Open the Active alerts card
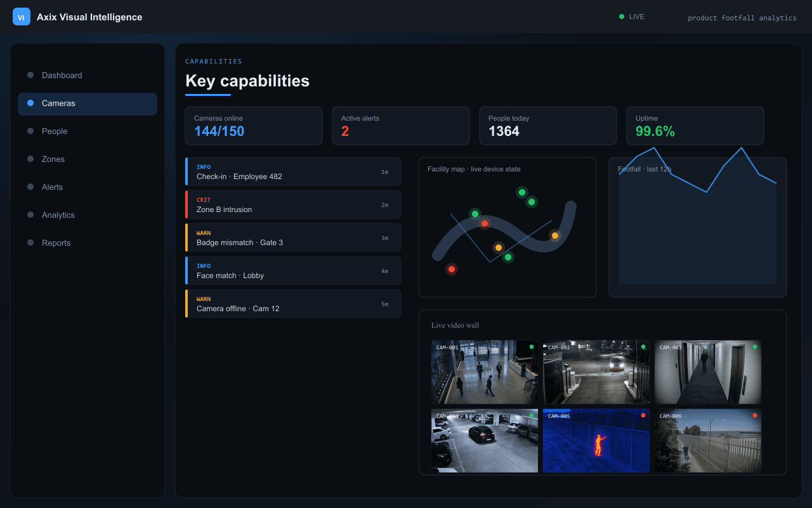The height and width of the screenshot is (508, 812). (401, 126)
